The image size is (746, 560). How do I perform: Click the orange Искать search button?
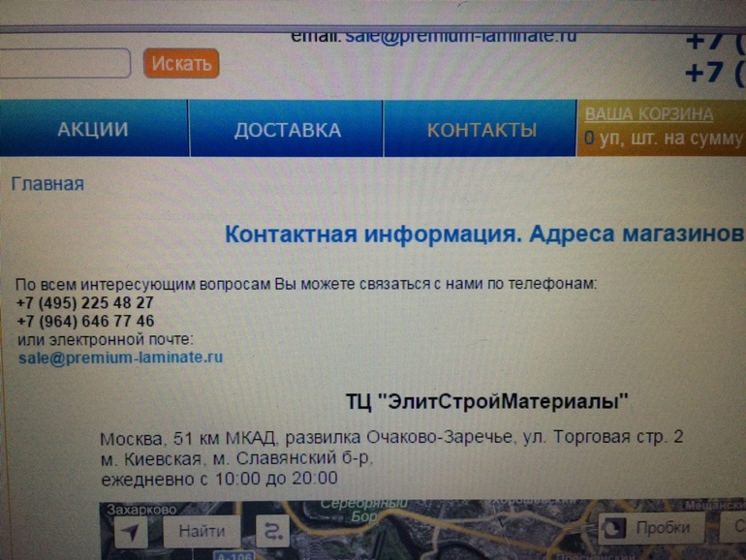tap(181, 64)
